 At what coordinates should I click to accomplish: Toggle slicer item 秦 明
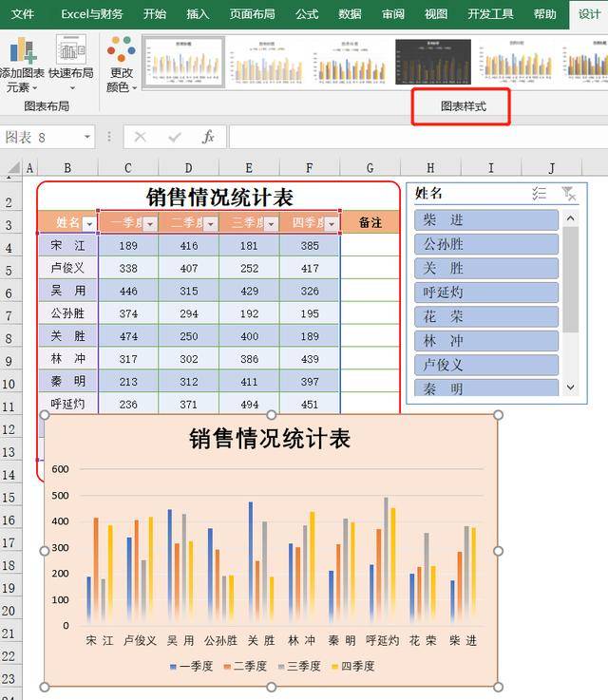[x=486, y=388]
